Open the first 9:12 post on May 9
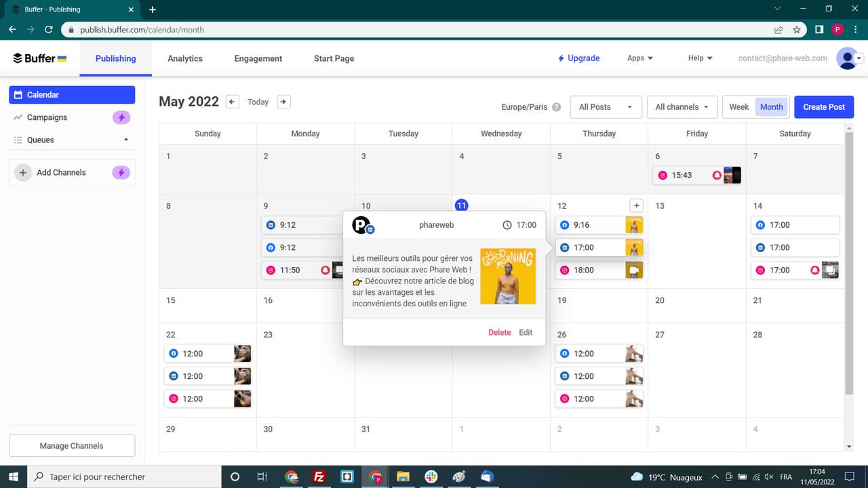The width and height of the screenshot is (868, 488). (x=303, y=225)
